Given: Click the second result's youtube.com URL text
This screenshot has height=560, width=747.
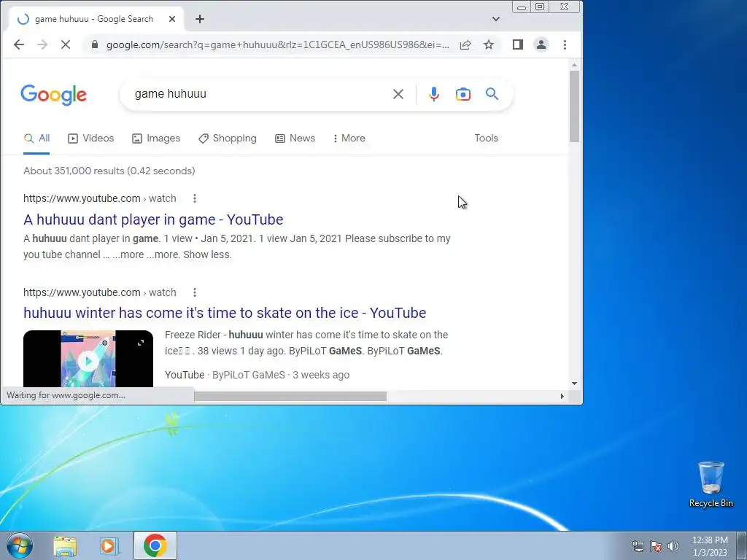Looking at the screenshot, I should point(99,292).
